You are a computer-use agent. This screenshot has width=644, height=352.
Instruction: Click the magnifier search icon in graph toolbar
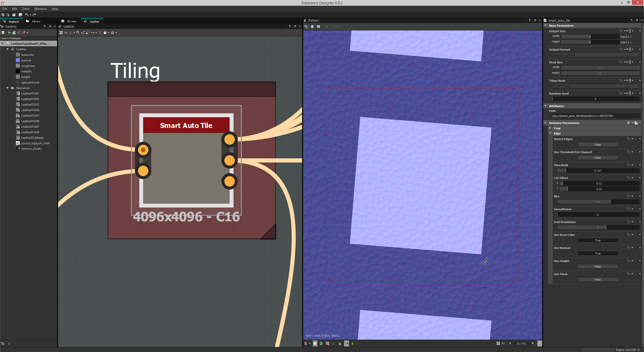tap(78, 32)
